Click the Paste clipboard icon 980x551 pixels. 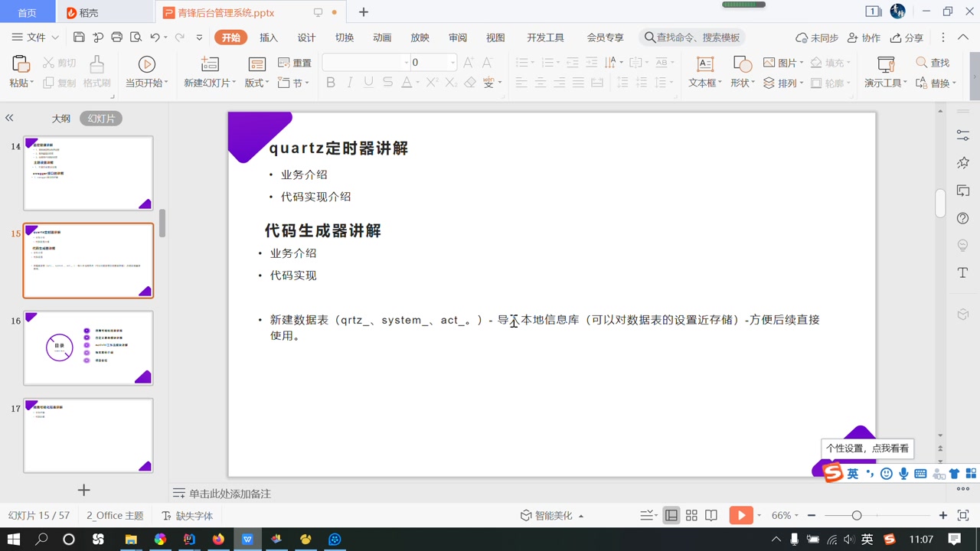[x=21, y=64]
